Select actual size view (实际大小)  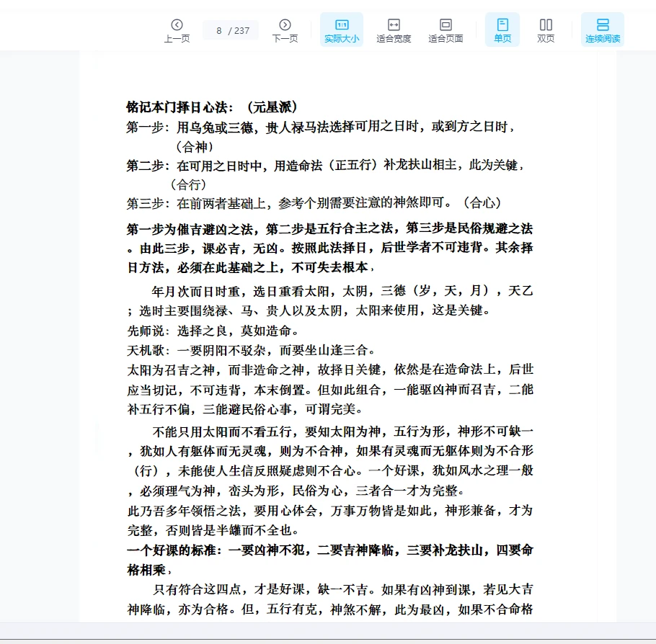342,30
